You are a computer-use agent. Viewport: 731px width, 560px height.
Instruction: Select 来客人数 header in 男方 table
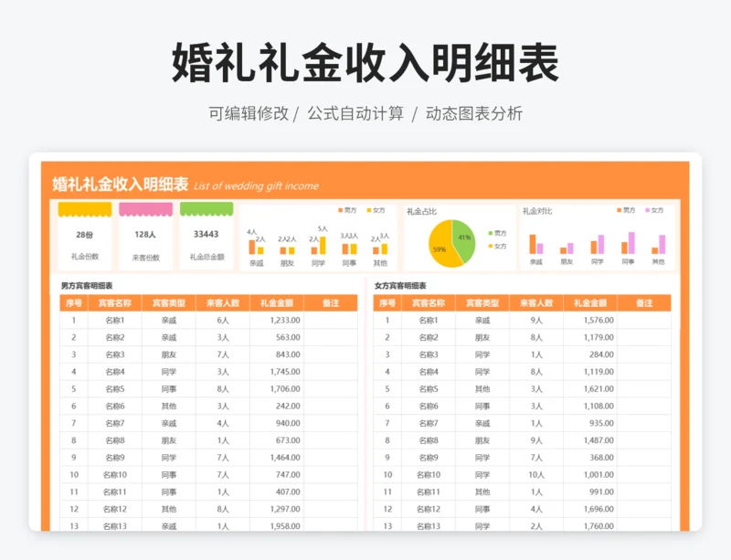[x=223, y=303]
